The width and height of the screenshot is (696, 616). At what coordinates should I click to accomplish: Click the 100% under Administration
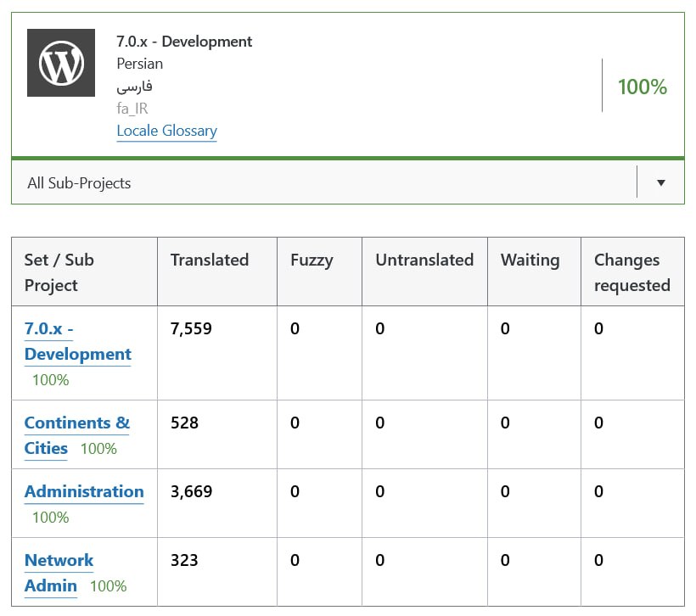tap(51, 517)
